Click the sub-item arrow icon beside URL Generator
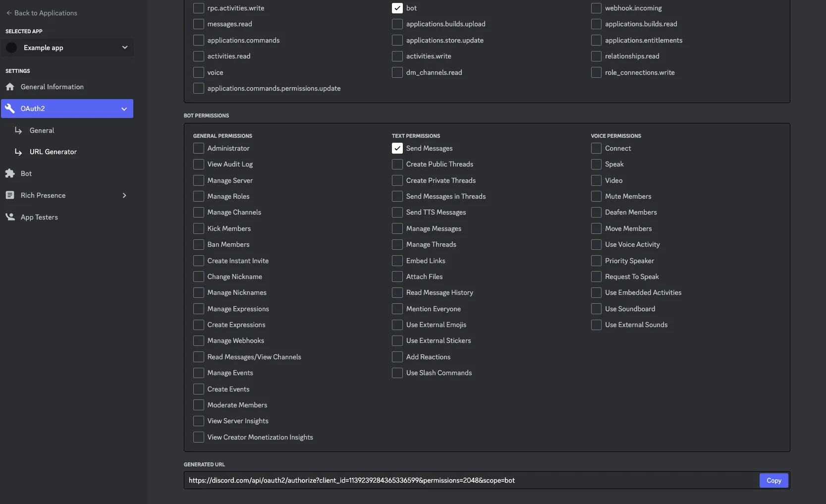 (18, 152)
